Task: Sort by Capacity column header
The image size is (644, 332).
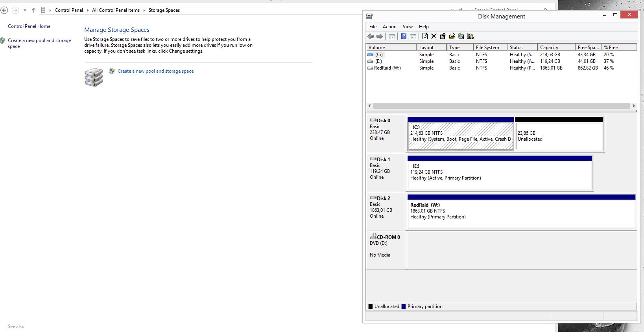Action: coord(556,47)
